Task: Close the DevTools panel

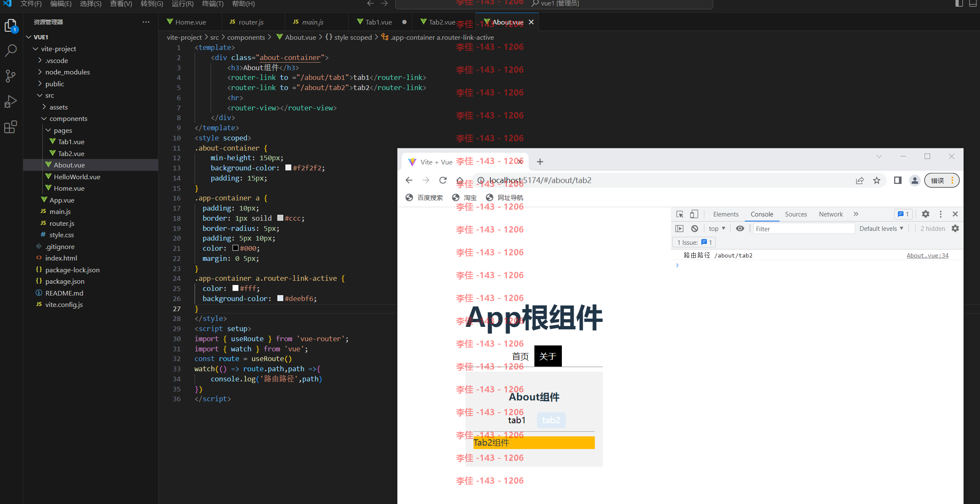Action: [x=955, y=214]
